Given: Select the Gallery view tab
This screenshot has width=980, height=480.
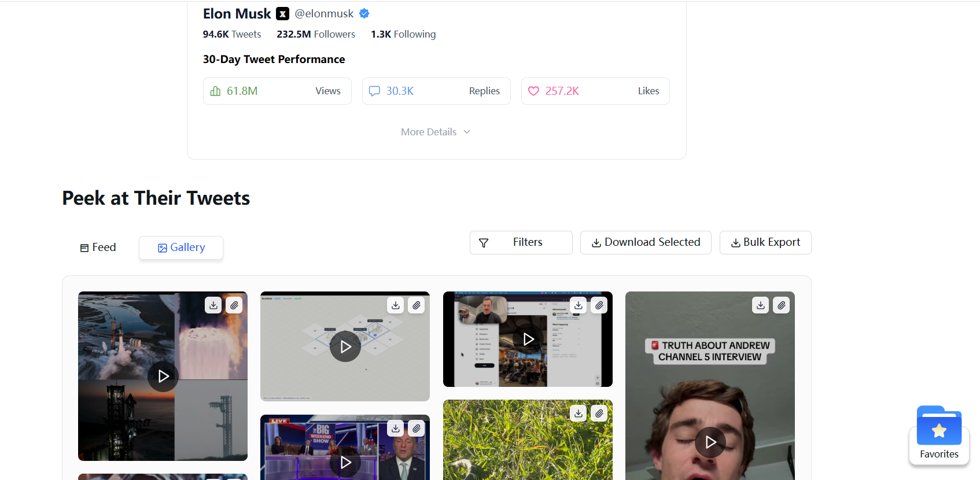Looking at the screenshot, I should pyautogui.click(x=181, y=248).
